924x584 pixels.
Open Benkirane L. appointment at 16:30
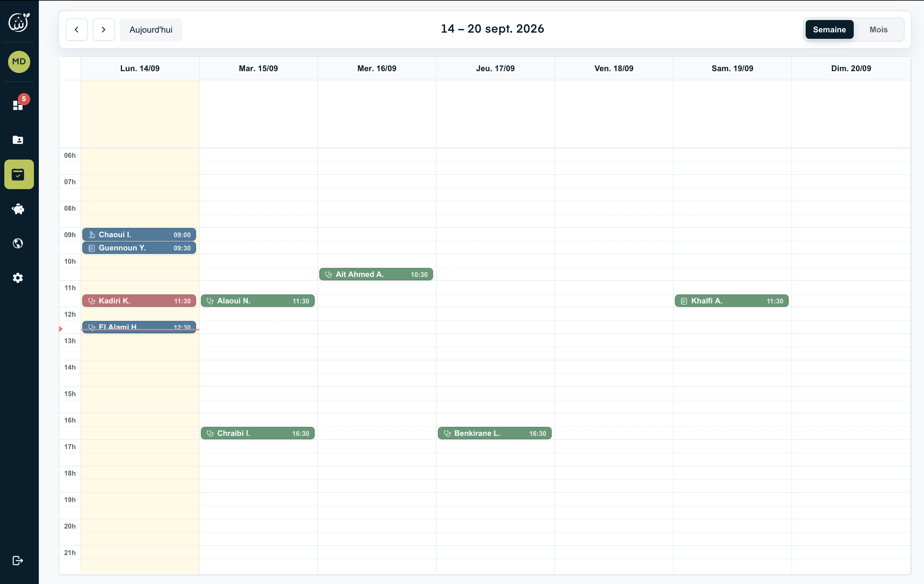pos(495,433)
